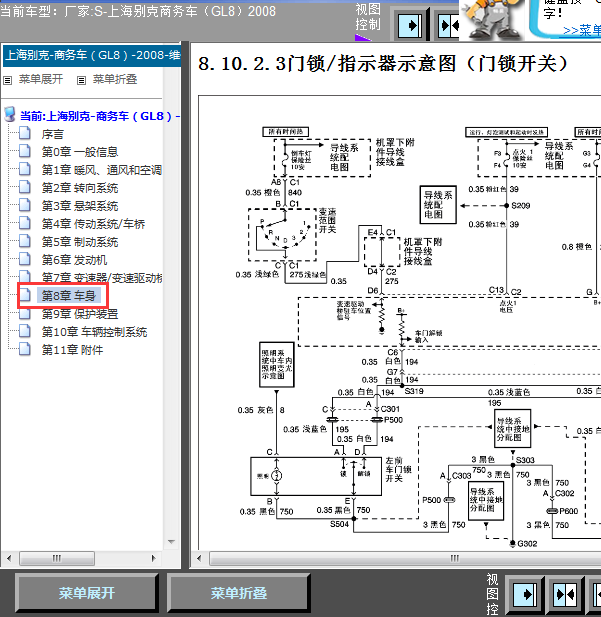Click bottom view-control right-arrow icon
601x617 pixels.
(x=525, y=594)
